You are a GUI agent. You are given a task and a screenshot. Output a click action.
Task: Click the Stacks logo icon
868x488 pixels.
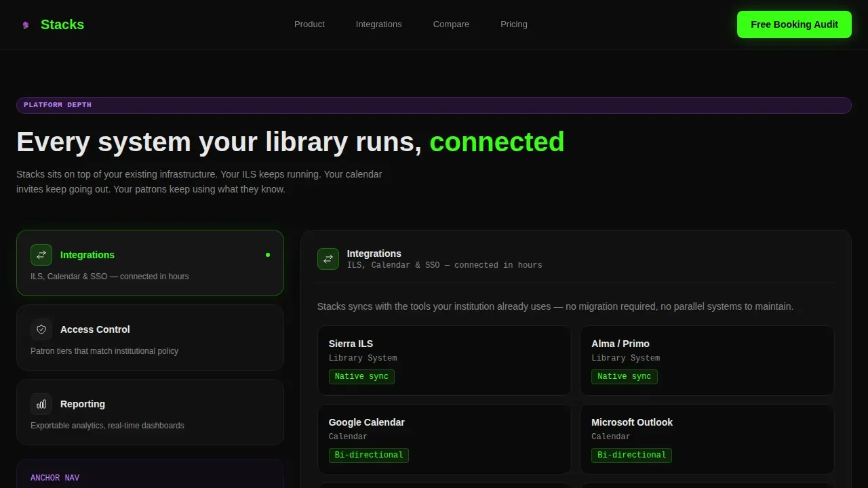point(26,25)
